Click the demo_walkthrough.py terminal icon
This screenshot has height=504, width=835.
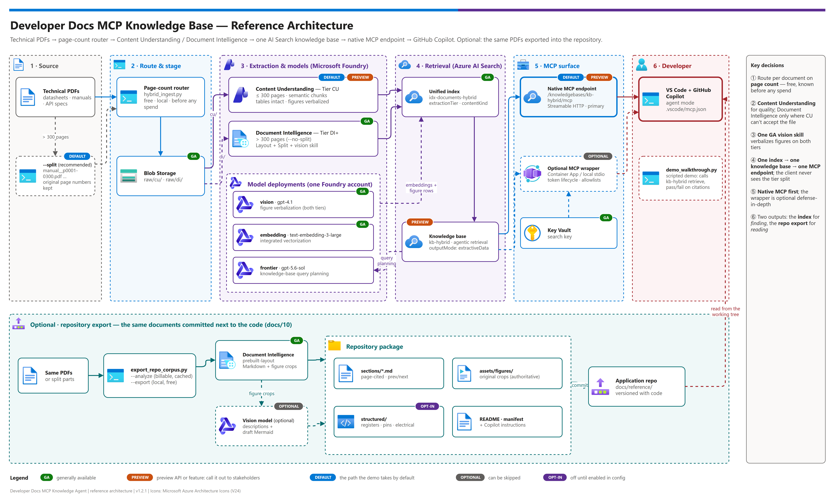pyautogui.click(x=651, y=178)
